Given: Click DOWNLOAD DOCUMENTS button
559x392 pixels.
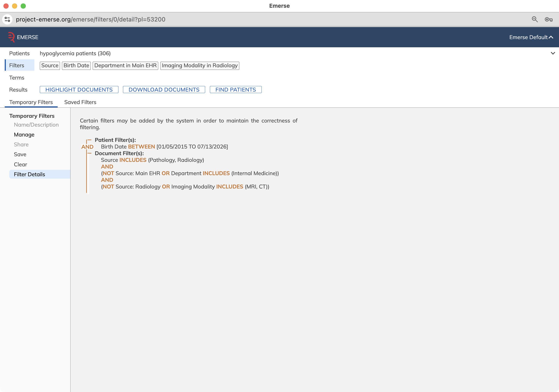Looking at the screenshot, I should (164, 90).
